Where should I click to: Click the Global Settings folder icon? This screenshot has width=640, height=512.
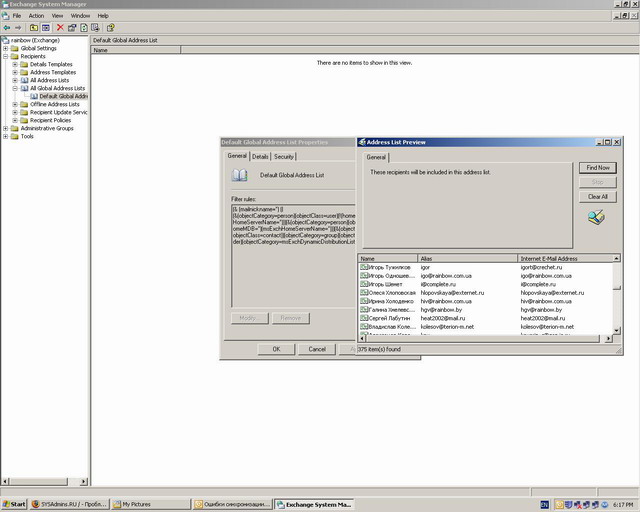(x=15, y=48)
